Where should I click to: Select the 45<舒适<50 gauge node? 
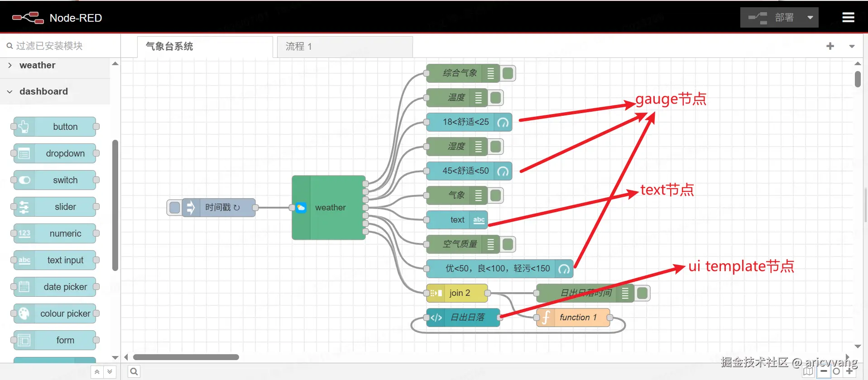[469, 171]
